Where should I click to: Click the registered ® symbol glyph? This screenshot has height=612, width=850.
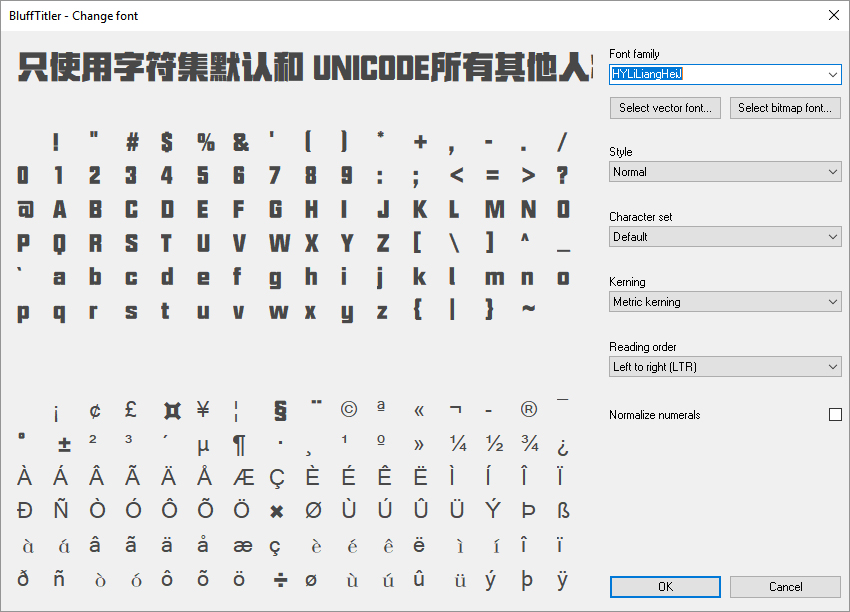529,409
